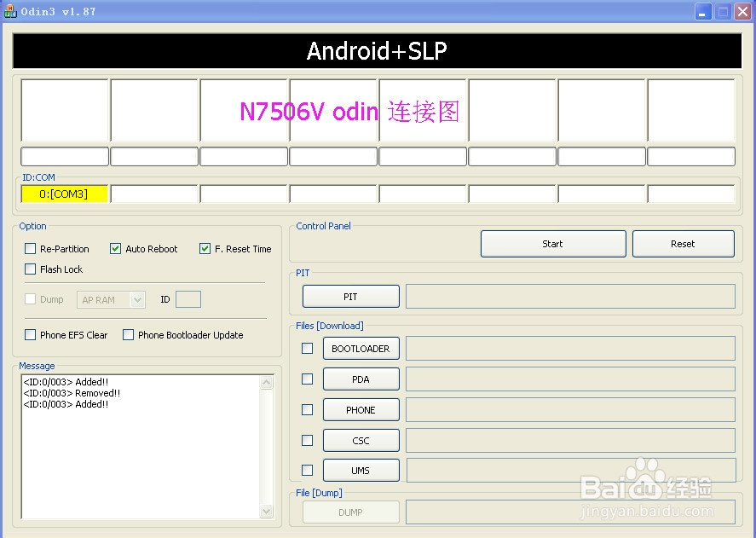Click the Message box scroll-up arrow

(266, 383)
